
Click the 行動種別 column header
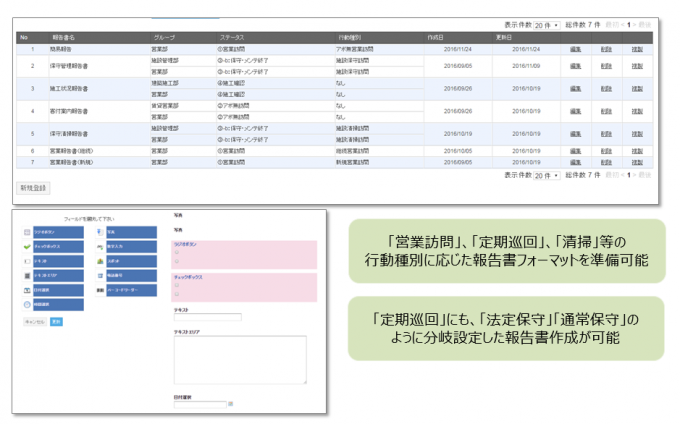tap(350, 38)
